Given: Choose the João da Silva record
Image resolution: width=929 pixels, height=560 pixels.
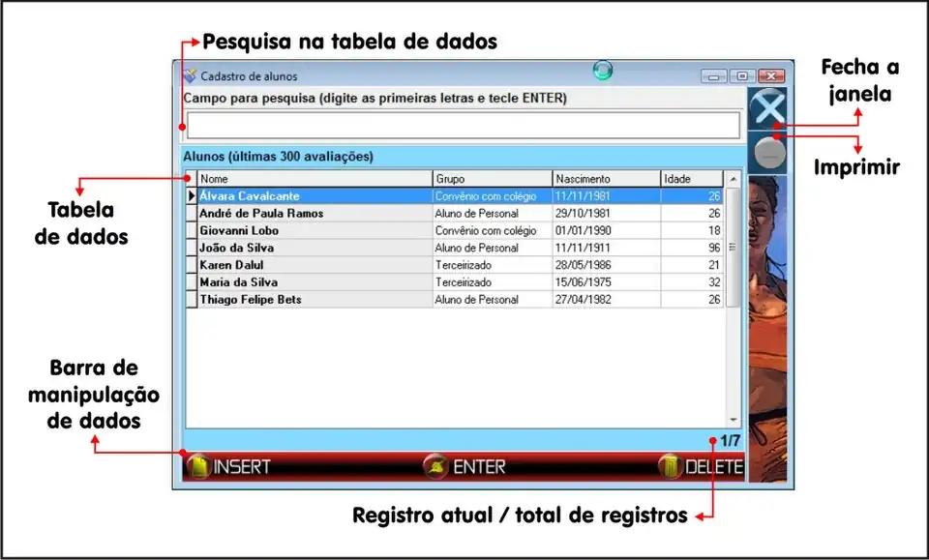Looking at the screenshot, I should point(236,249).
